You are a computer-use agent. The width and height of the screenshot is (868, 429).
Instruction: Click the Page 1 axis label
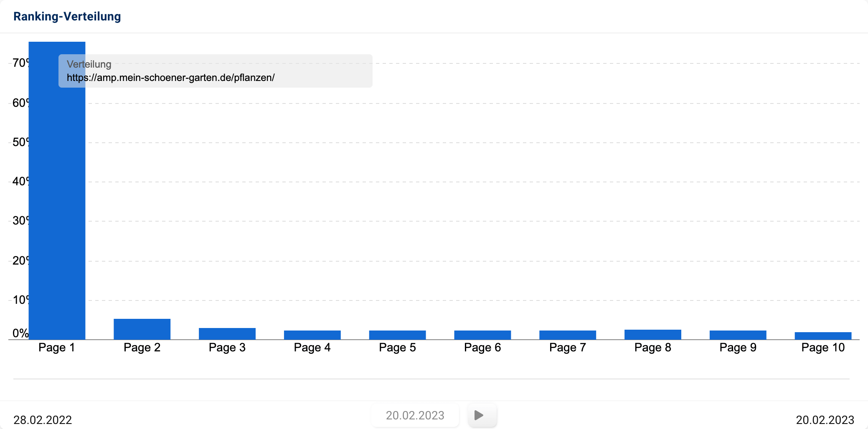[56, 348]
